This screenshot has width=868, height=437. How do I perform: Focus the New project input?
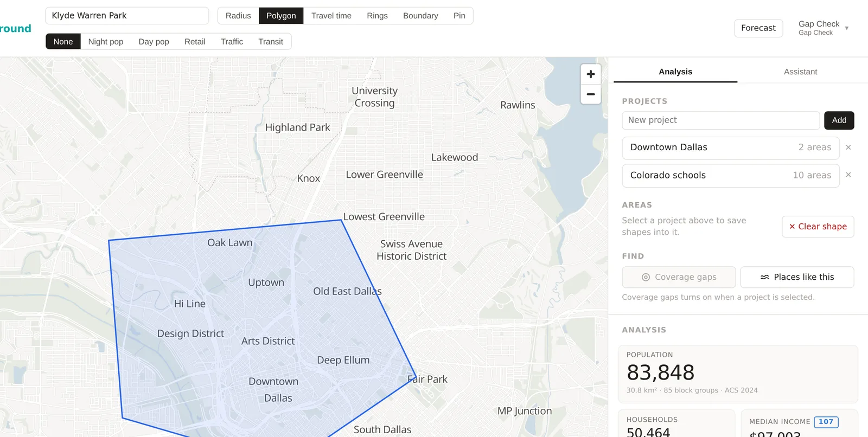point(720,120)
